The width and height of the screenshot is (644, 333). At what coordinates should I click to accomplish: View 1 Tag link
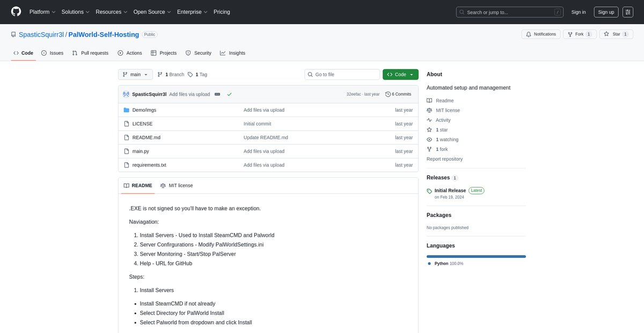(x=197, y=75)
